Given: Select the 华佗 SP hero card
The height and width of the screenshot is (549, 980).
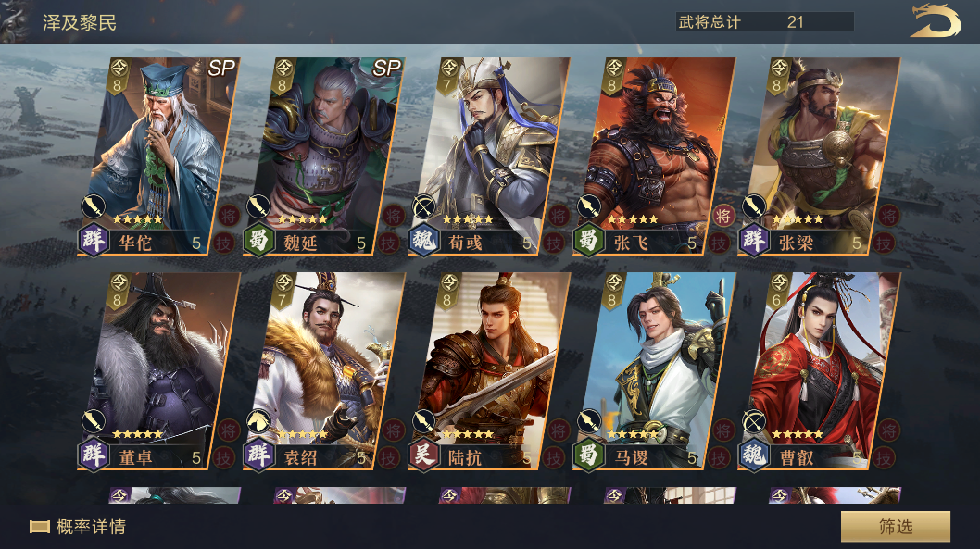Looking at the screenshot, I should (159, 156).
